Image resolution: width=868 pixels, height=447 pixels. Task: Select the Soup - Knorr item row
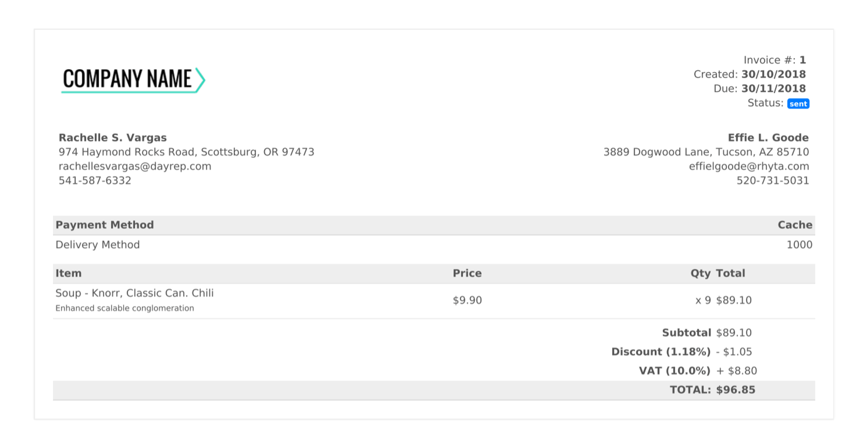click(134, 293)
